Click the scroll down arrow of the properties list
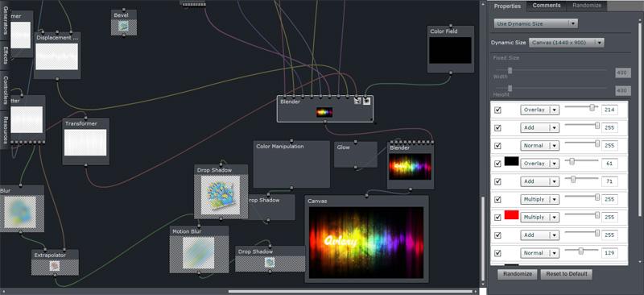The image size is (644, 295). 640,262
